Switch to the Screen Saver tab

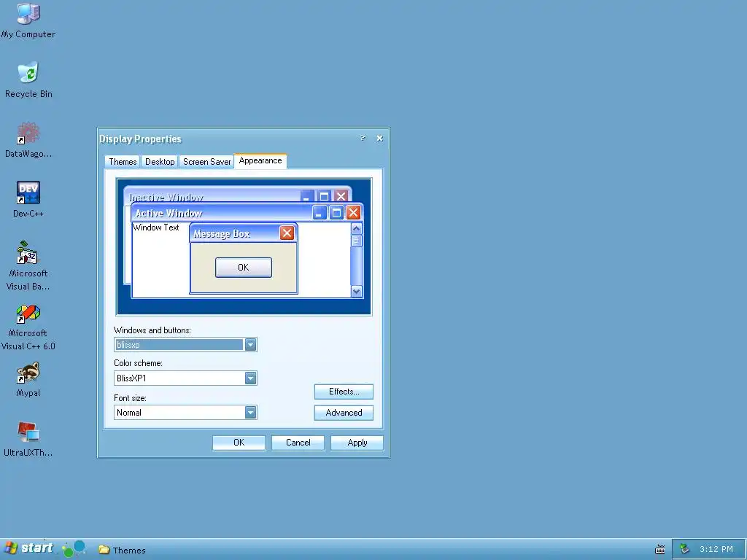(206, 161)
